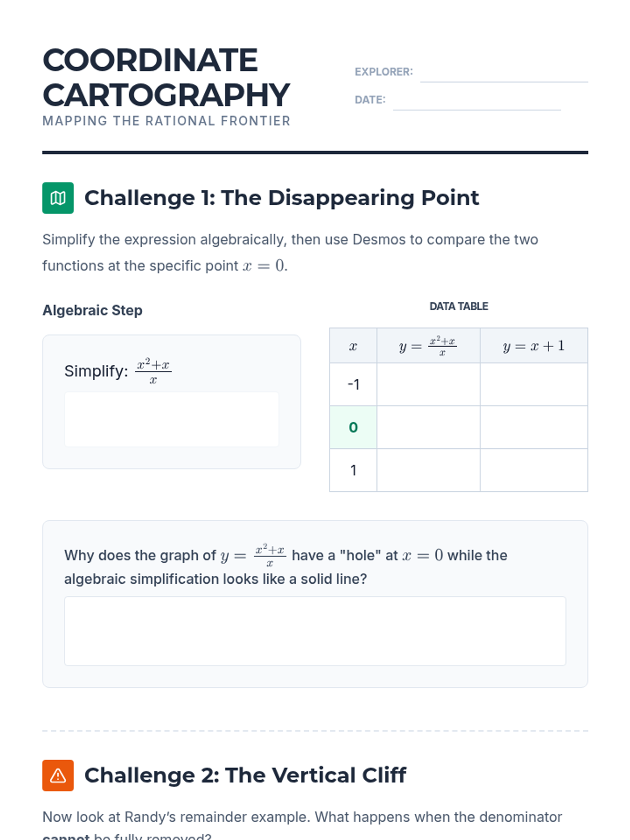Click the y = x + 1 cell for x = 1
Viewport: 630px width, 840px height.
[533, 470]
